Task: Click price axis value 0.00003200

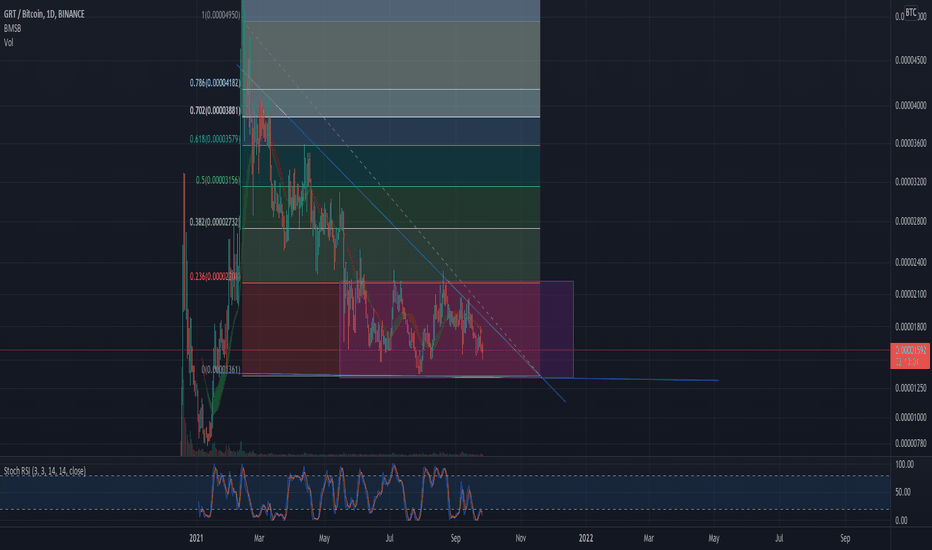Action: point(911,182)
